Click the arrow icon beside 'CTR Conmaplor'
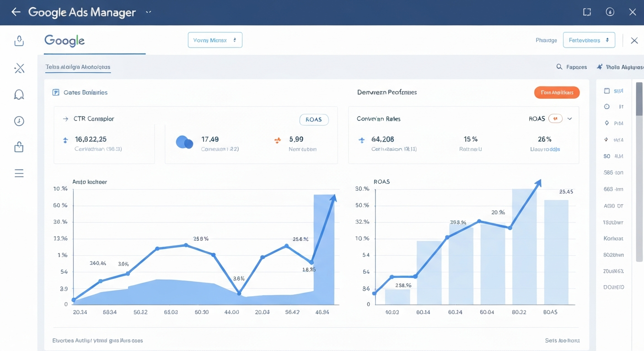Viewport: 644px width, 351px height. pos(65,119)
